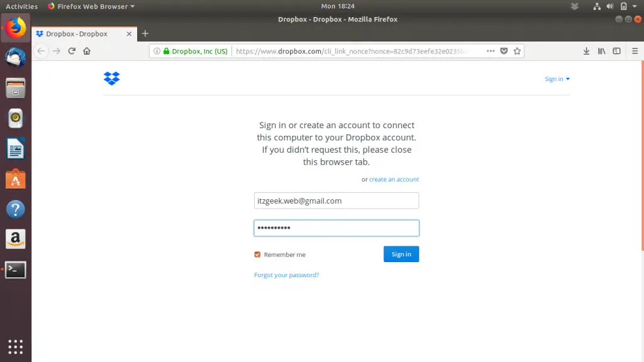This screenshot has height=362, width=644.
Task: Go forward with the browser forward arrow
Action: click(x=57, y=51)
